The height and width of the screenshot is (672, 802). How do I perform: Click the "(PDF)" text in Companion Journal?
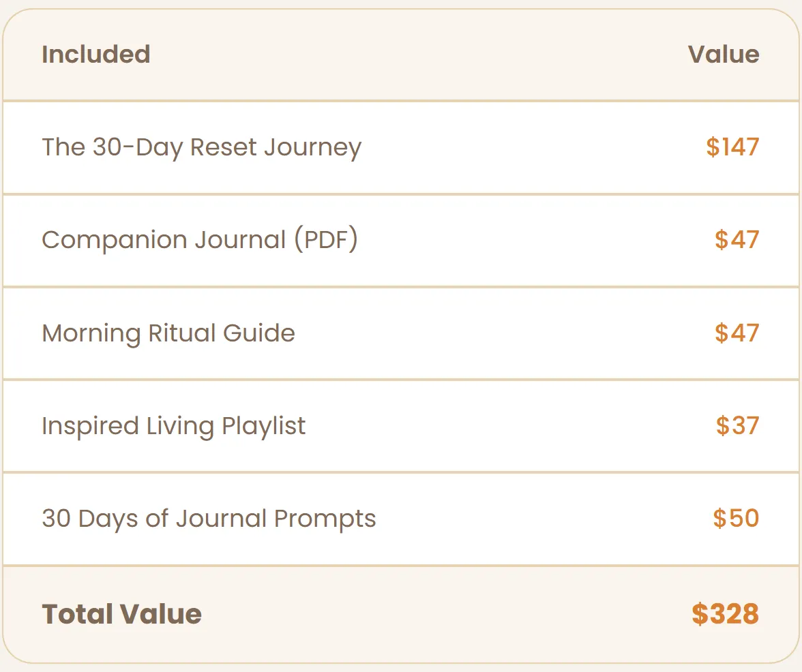click(x=326, y=240)
